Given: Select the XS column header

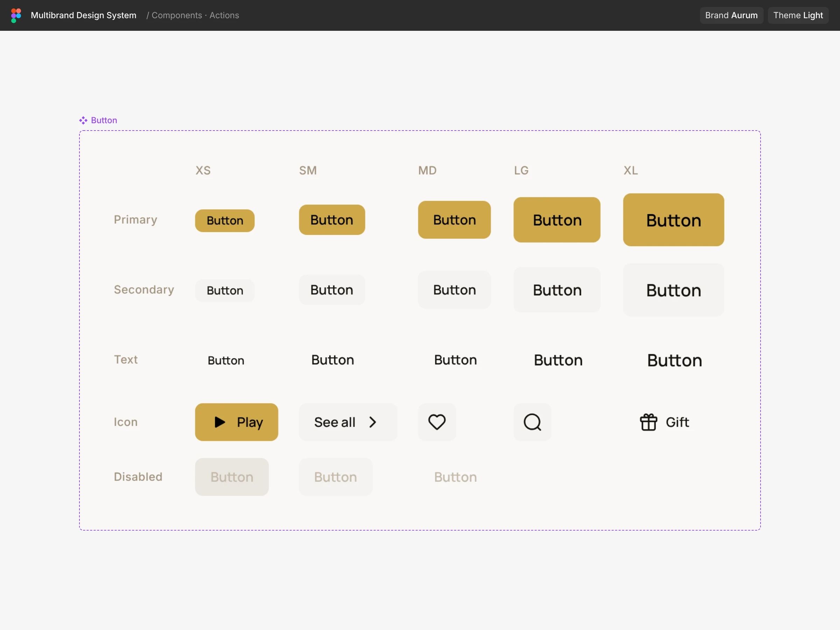Looking at the screenshot, I should click(x=203, y=170).
